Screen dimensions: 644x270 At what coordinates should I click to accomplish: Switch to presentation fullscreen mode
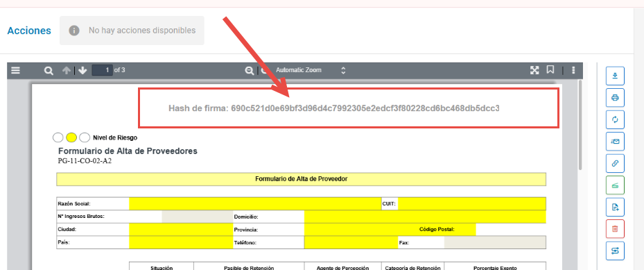coord(534,70)
